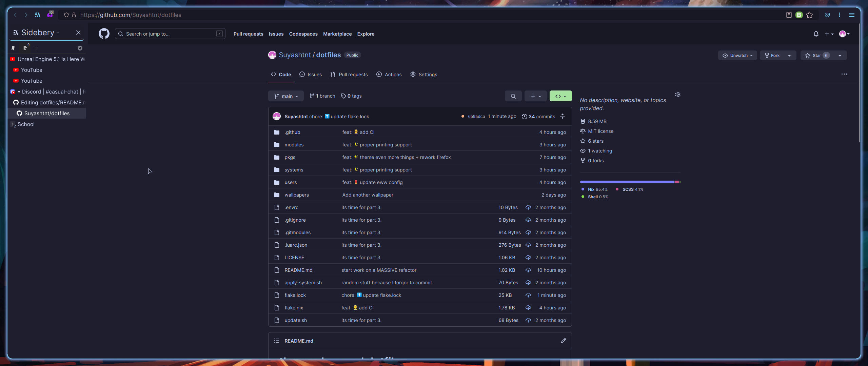The height and width of the screenshot is (366, 868).
Task: Open Sidebery bookmarks panel icon
Action: (x=13, y=48)
